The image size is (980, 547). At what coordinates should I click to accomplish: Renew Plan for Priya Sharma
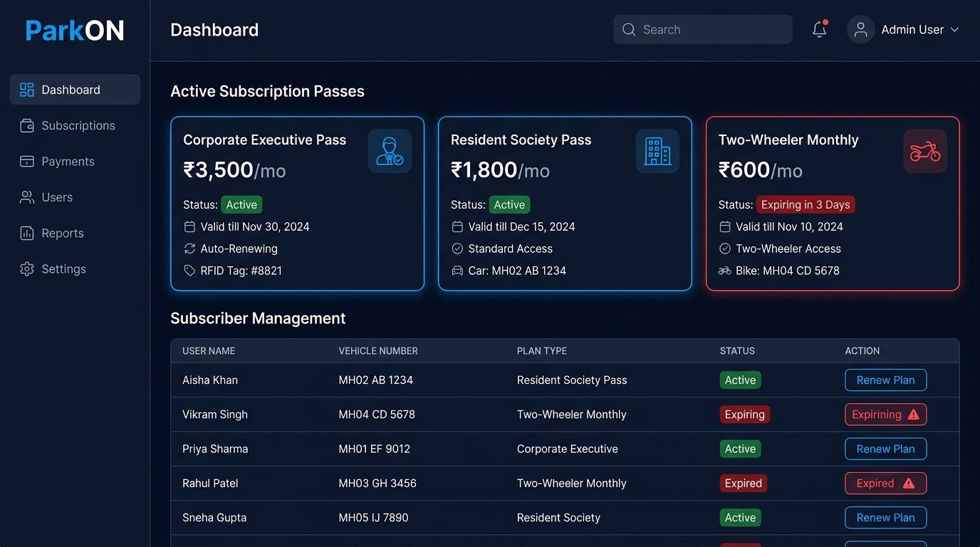(x=886, y=449)
